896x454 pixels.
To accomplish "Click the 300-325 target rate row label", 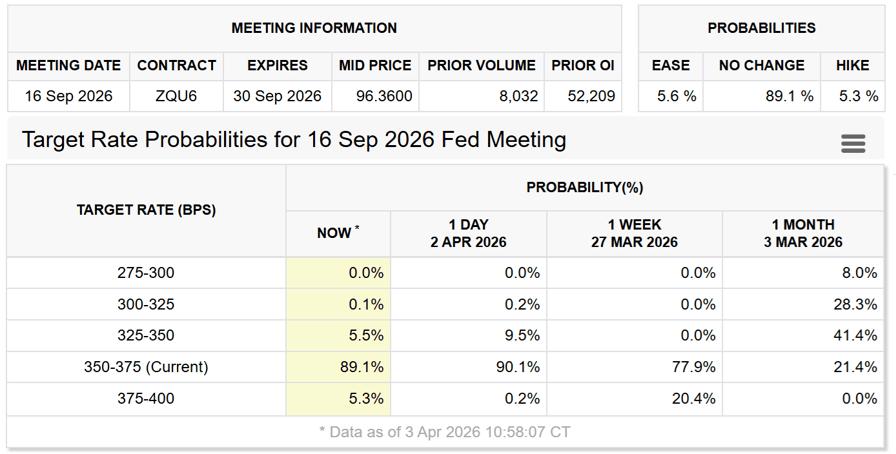I will (146, 304).
